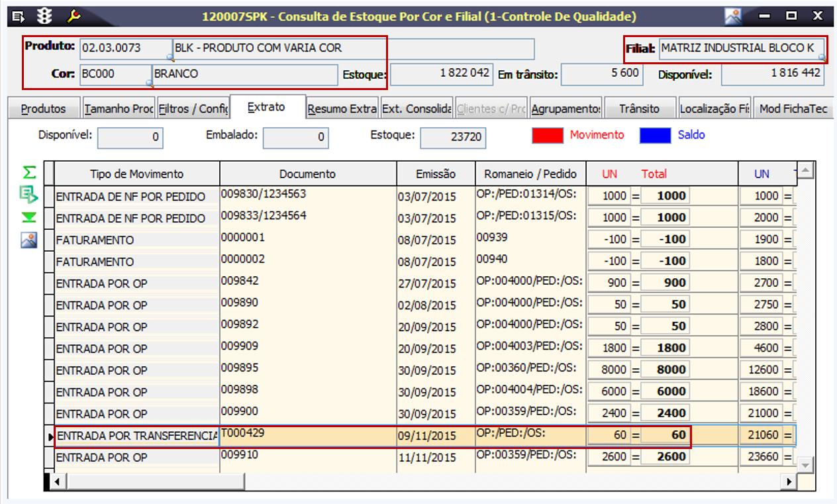
Task: Click the Documento column header
Action: coord(307,174)
